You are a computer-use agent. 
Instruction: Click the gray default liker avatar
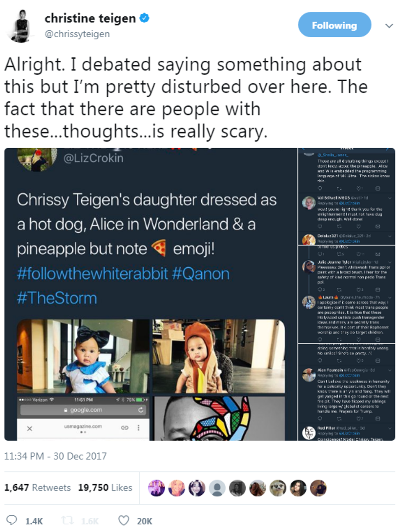coord(217,488)
